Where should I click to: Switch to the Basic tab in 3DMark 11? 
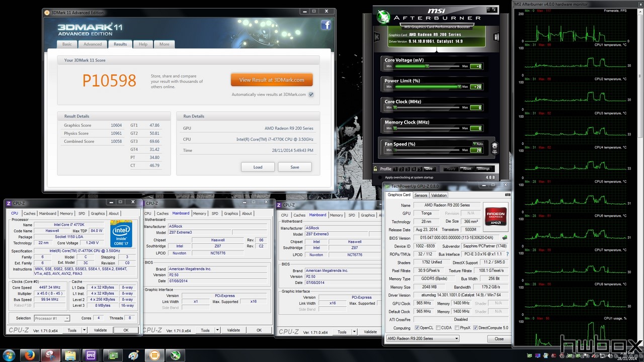point(67,44)
